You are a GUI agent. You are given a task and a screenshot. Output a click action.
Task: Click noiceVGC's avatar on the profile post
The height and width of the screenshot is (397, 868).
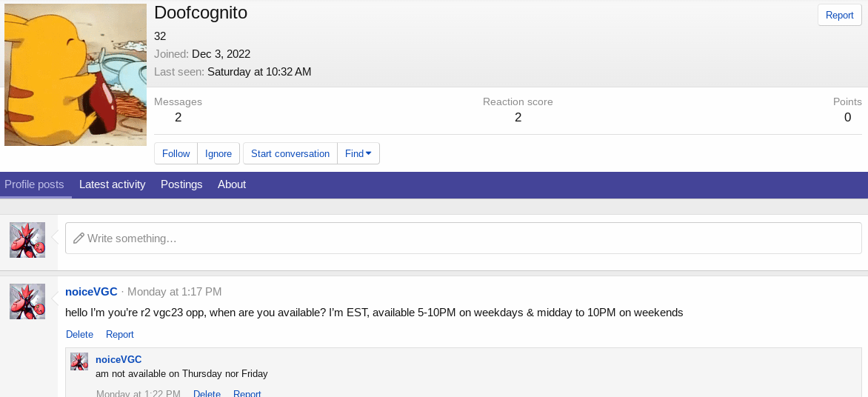27,301
